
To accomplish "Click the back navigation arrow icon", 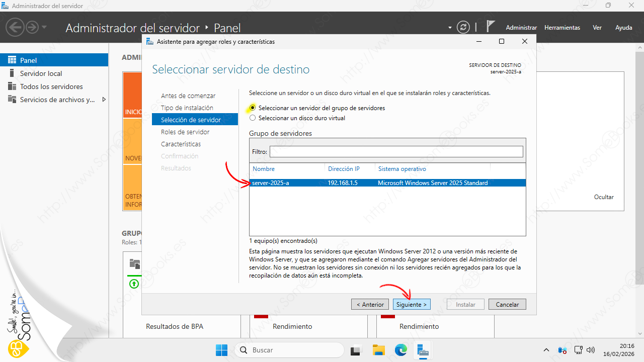I will pos(16,28).
